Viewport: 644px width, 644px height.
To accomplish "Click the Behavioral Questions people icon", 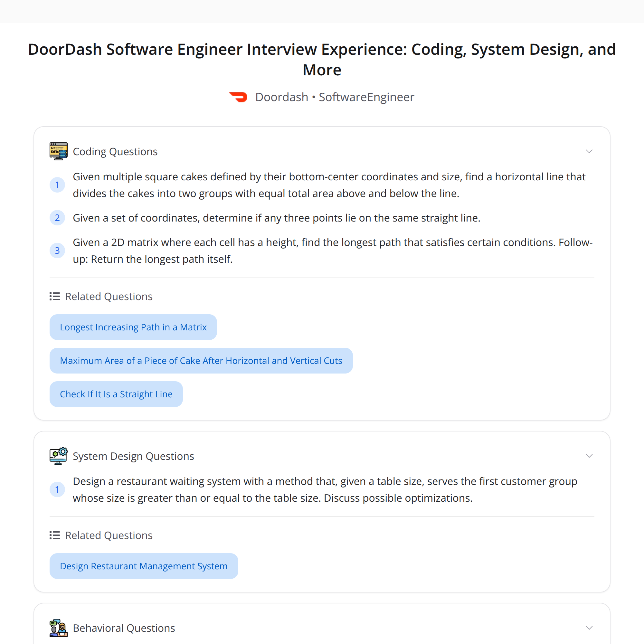I will click(58, 628).
